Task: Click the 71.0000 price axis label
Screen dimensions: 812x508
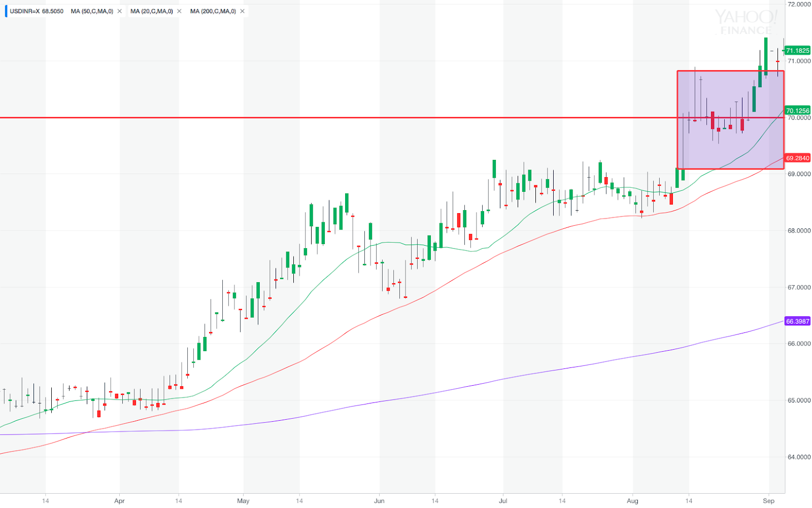Action: pos(799,61)
